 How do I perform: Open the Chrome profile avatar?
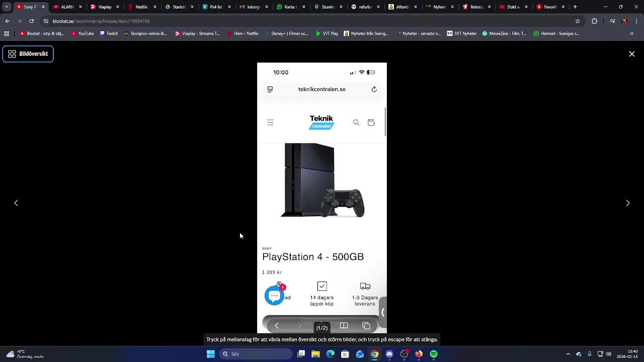click(624, 21)
